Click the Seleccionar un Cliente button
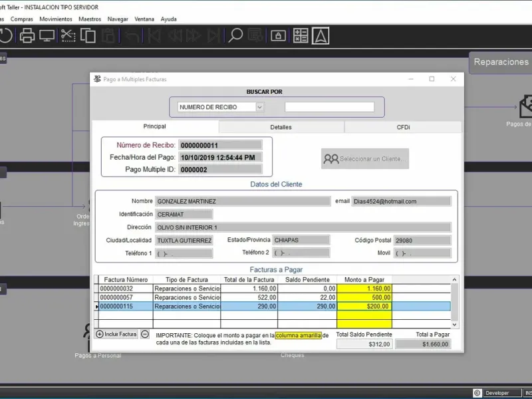 click(365, 159)
